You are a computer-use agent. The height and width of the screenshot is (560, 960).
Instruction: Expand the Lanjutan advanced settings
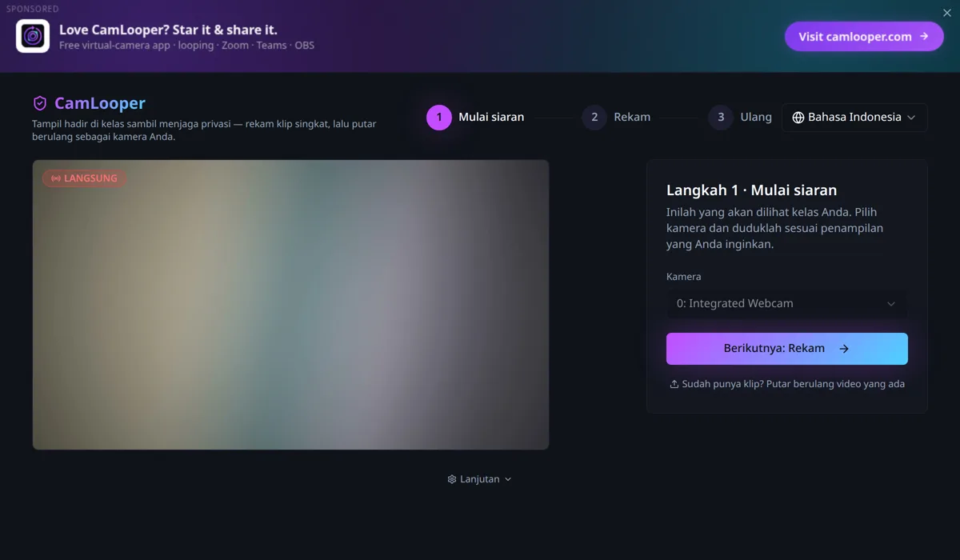(479, 479)
